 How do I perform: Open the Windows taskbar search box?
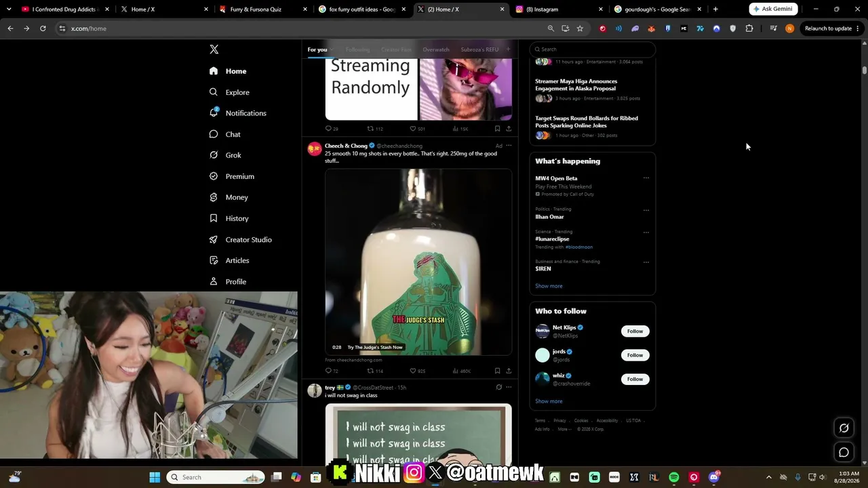tap(216, 477)
